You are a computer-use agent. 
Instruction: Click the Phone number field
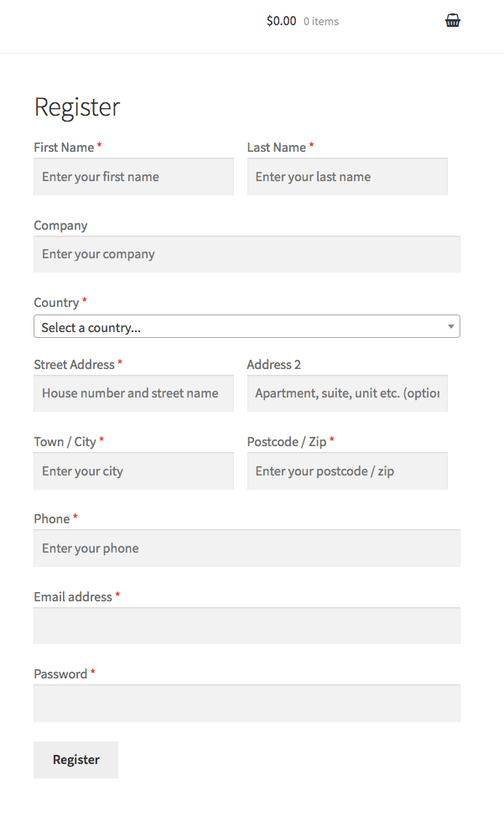point(247,548)
